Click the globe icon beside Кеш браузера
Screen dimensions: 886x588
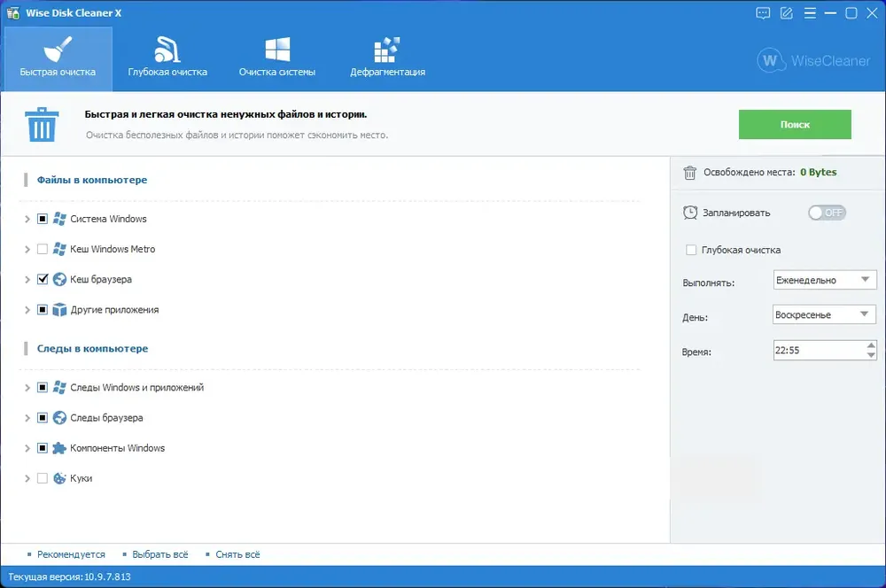[x=59, y=279]
